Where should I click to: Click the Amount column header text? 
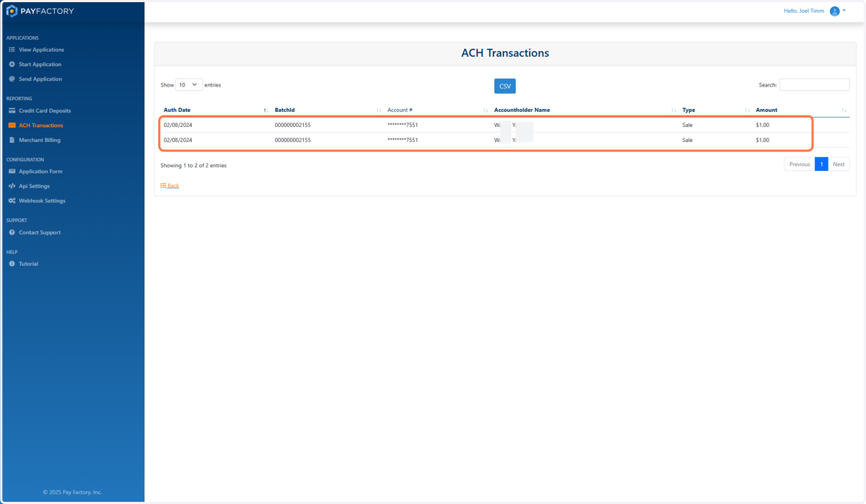766,110
